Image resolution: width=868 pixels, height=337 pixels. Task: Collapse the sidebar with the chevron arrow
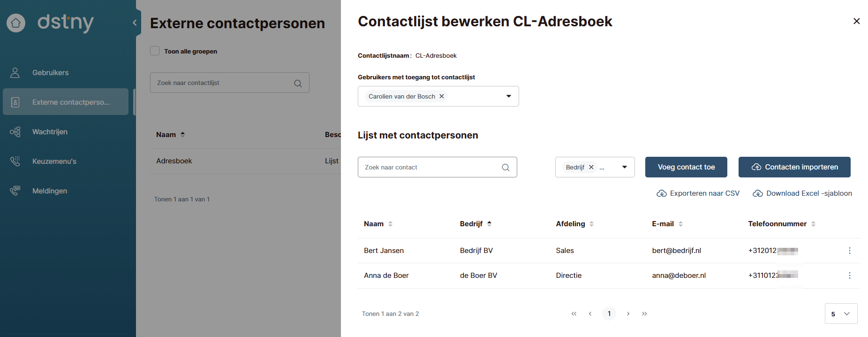(x=135, y=23)
